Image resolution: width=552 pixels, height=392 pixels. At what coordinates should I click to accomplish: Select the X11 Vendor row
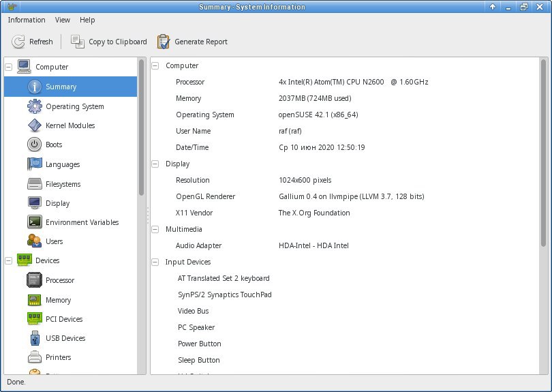coord(345,213)
